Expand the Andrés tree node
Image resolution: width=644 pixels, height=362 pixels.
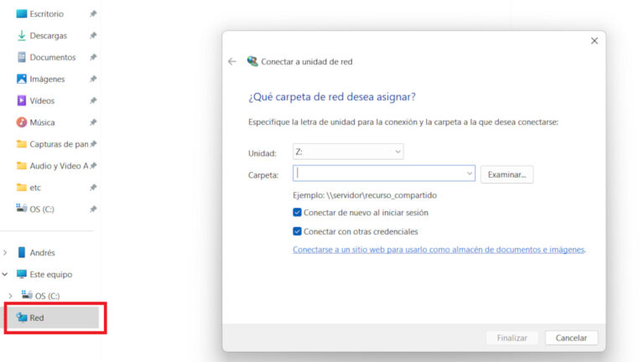coord(5,252)
